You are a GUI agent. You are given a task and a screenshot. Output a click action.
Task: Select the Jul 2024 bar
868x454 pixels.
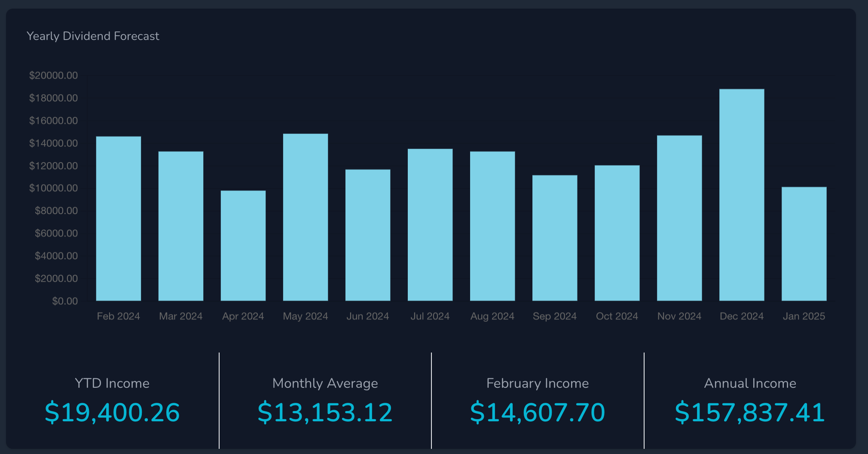[x=430, y=225]
